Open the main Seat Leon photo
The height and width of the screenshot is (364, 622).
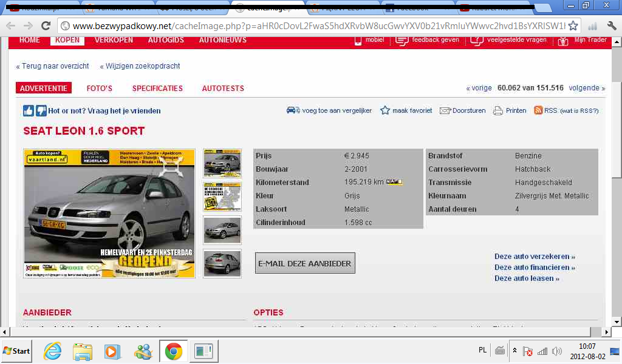pos(109,214)
